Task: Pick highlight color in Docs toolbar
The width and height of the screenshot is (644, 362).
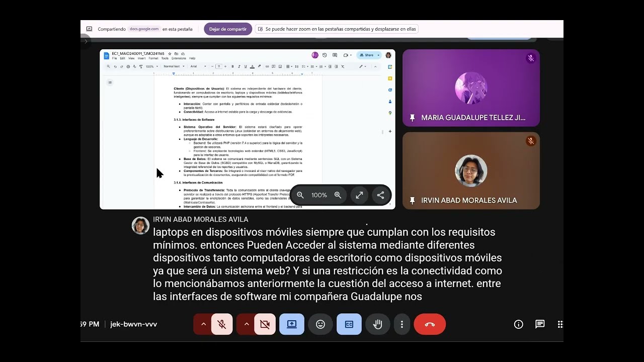Action: coord(259,66)
